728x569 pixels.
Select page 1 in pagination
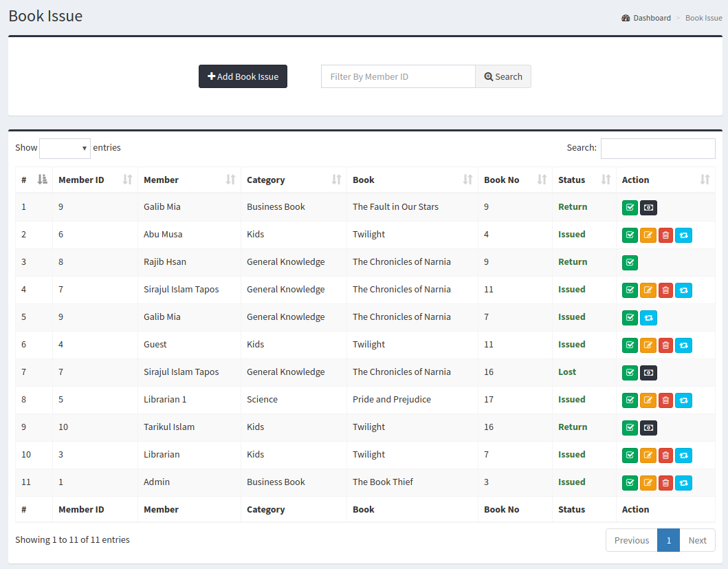(x=668, y=540)
